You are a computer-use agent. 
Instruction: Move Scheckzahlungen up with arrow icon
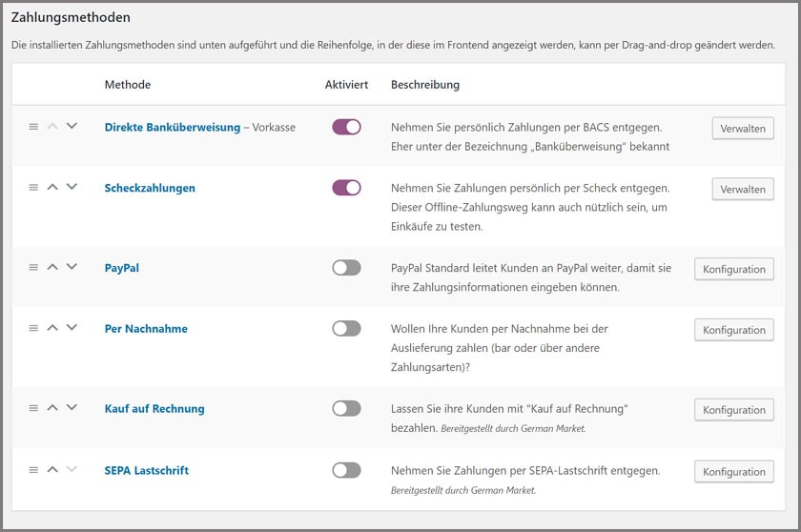pyautogui.click(x=52, y=188)
